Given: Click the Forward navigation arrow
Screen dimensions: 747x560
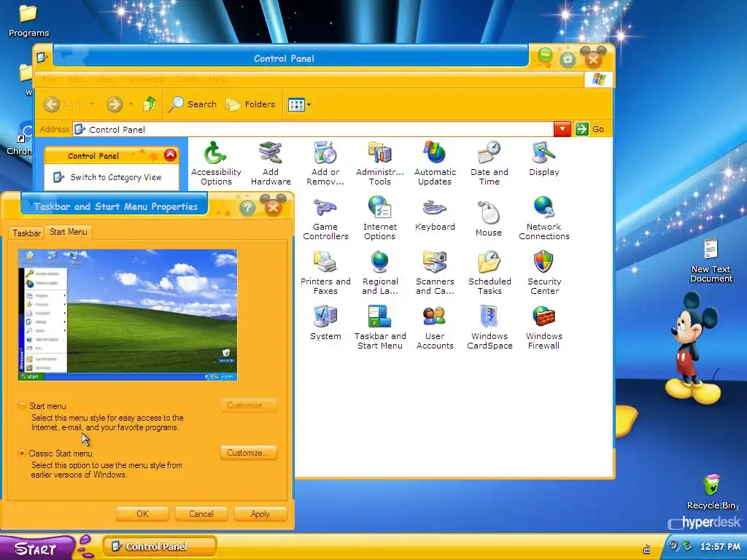Looking at the screenshot, I should coord(115,104).
